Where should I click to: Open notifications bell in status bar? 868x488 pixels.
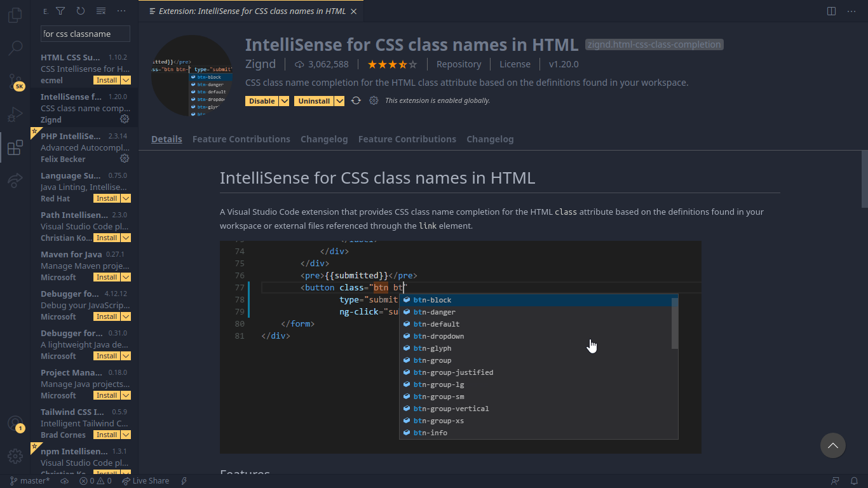tap(855, 481)
